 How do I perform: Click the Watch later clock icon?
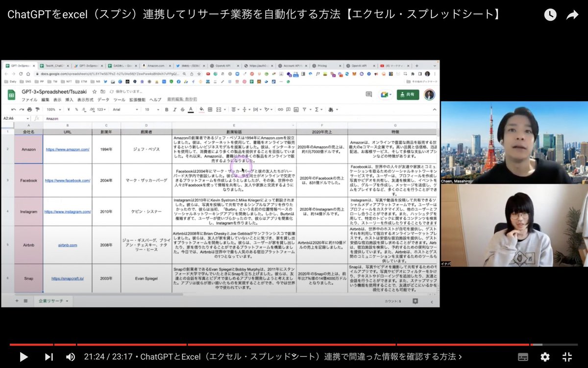[x=550, y=15]
